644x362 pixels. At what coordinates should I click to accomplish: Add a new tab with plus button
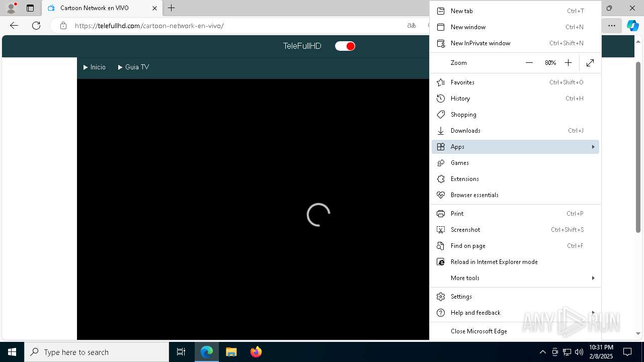coord(172,8)
